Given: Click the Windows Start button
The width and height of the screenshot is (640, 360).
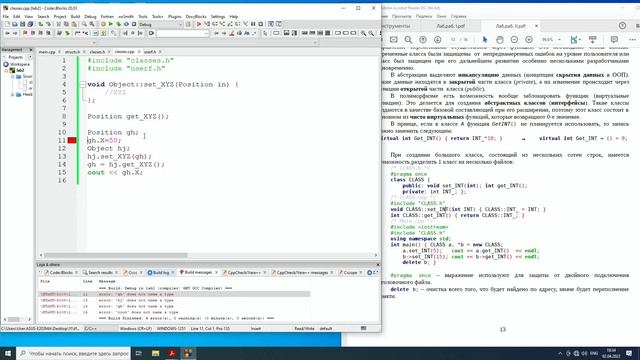Looking at the screenshot, I should point(8,353).
